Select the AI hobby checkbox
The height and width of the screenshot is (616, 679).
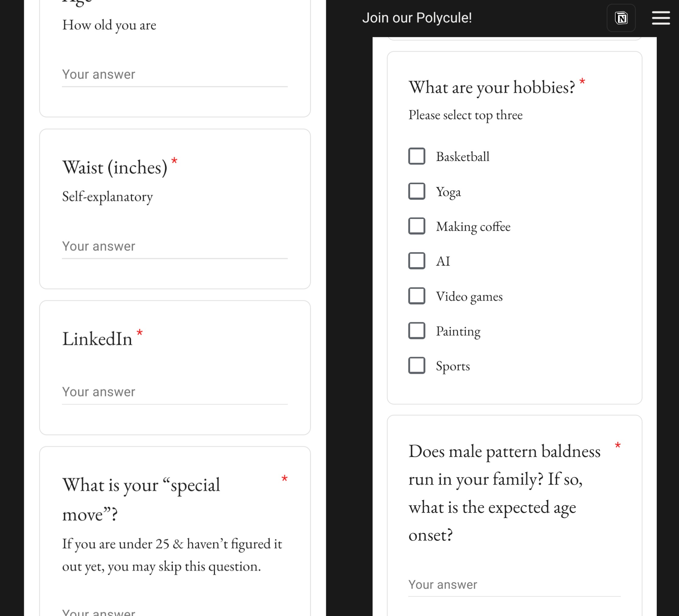coord(417,261)
